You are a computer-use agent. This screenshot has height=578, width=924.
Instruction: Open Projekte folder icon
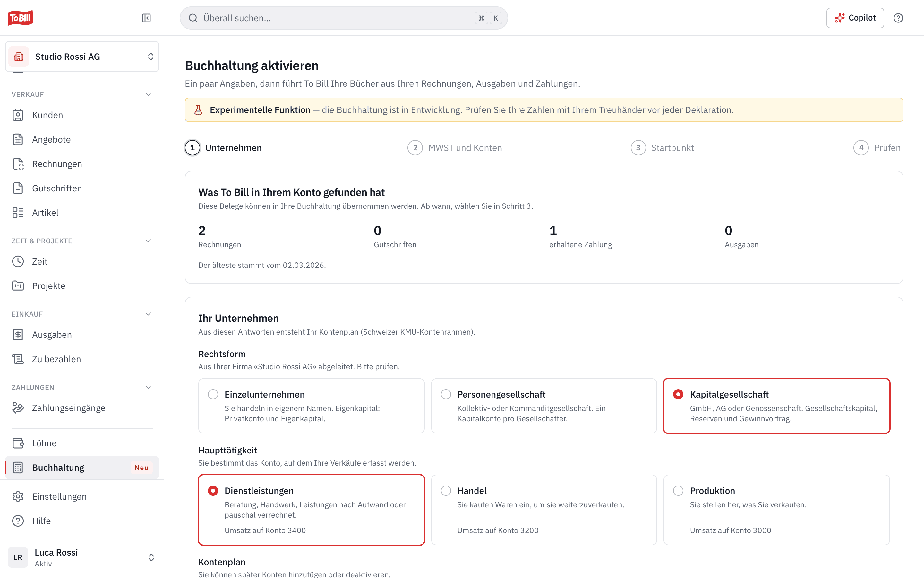(18, 286)
